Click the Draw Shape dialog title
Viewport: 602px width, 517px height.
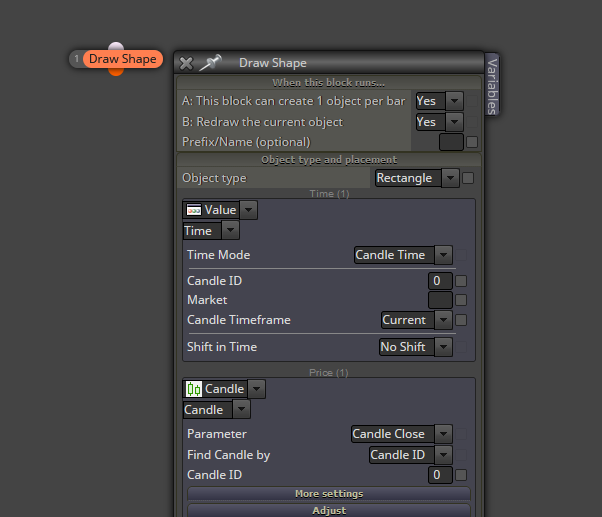pyautogui.click(x=273, y=63)
